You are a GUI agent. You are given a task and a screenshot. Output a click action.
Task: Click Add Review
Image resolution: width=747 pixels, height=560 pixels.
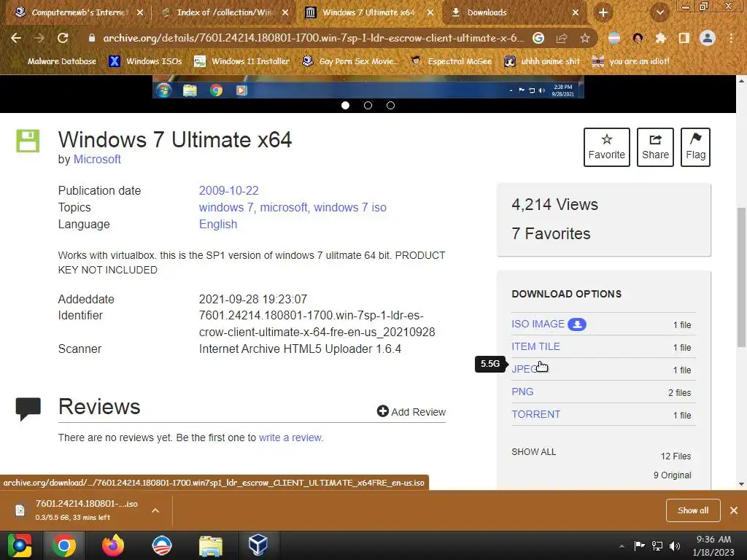(x=411, y=411)
